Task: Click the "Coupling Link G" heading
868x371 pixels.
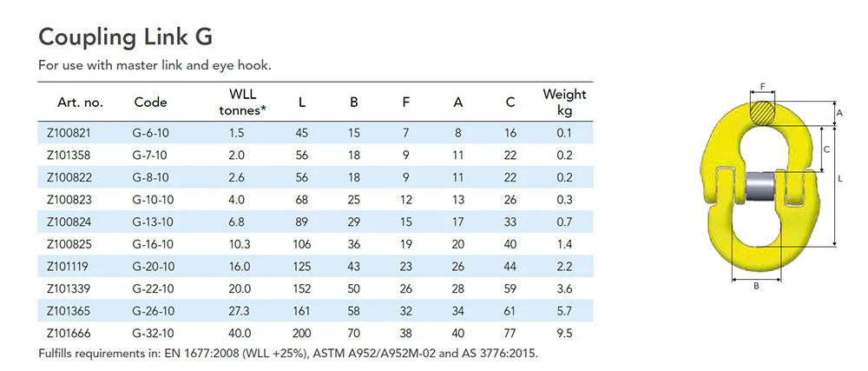Action: coord(125,37)
